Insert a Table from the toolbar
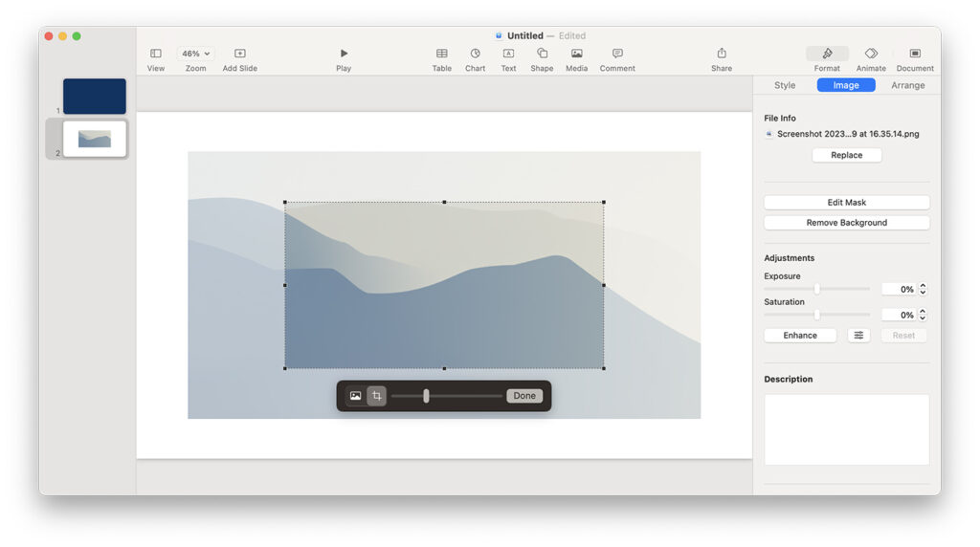This screenshot has width=980, height=547. pos(442,54)
